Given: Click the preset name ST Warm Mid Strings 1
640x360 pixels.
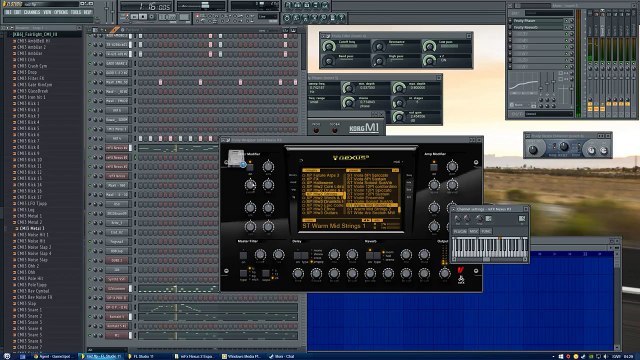Looking at the screenshot, I should coord(334,226).
